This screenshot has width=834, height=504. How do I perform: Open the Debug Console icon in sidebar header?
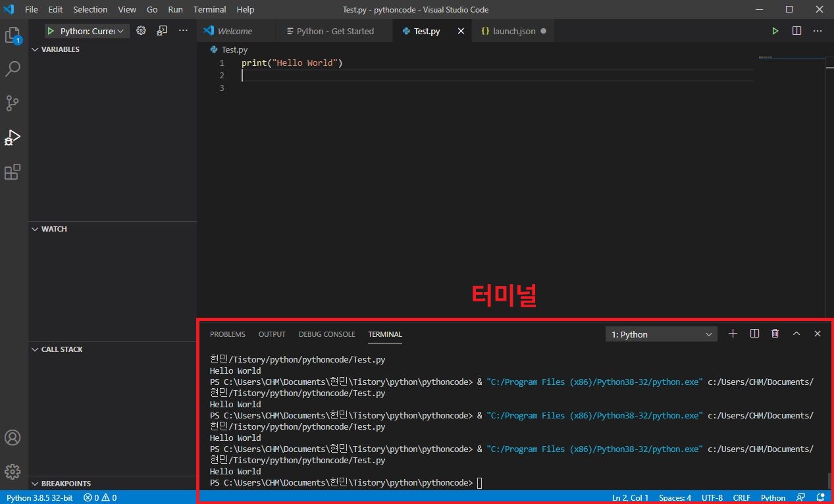point(162,30)
